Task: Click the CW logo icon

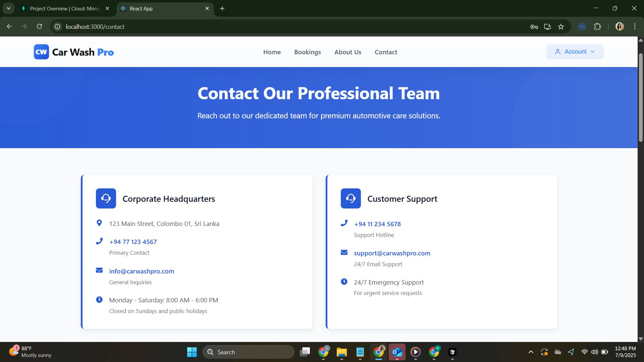Action: click(x=41, y=52)
